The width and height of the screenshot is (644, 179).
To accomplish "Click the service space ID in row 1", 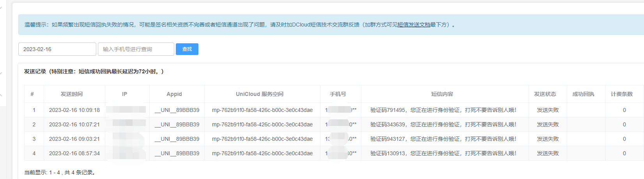I will [x=262, y=110].
